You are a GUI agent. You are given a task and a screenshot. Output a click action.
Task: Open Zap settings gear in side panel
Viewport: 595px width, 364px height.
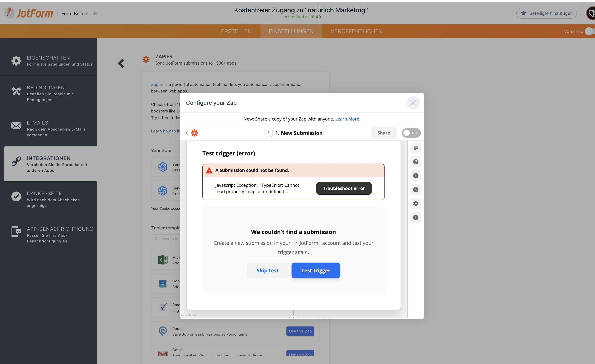coord(416,204)
